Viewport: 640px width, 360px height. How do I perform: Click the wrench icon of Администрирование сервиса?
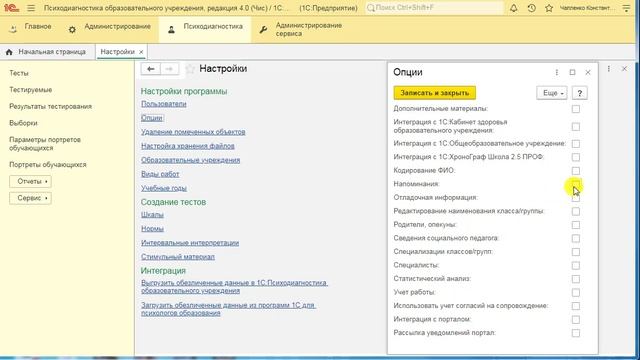coord(263,29)
